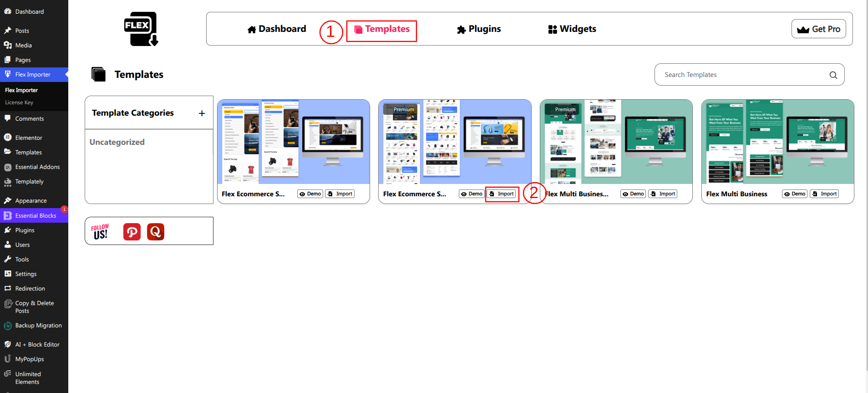868x393 pixels.
Task: Open the sidebar Templates menu item
Action: tap(34, 152)
